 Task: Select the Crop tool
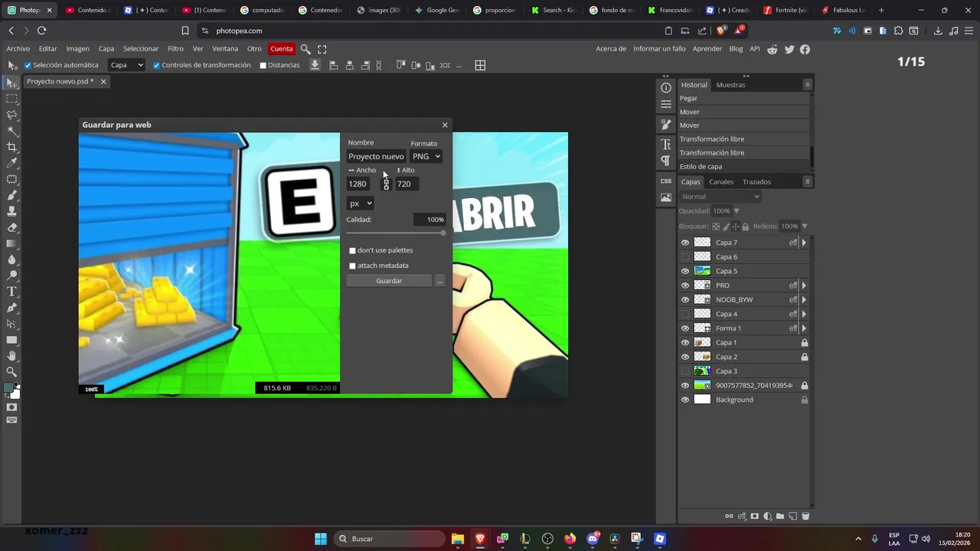tap(11, 147)
